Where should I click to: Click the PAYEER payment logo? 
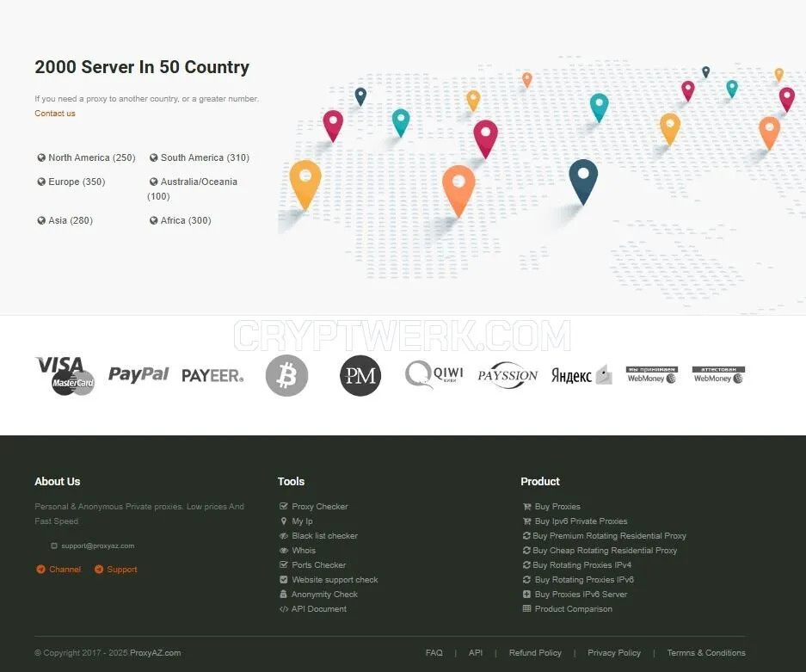click(212, 376)
